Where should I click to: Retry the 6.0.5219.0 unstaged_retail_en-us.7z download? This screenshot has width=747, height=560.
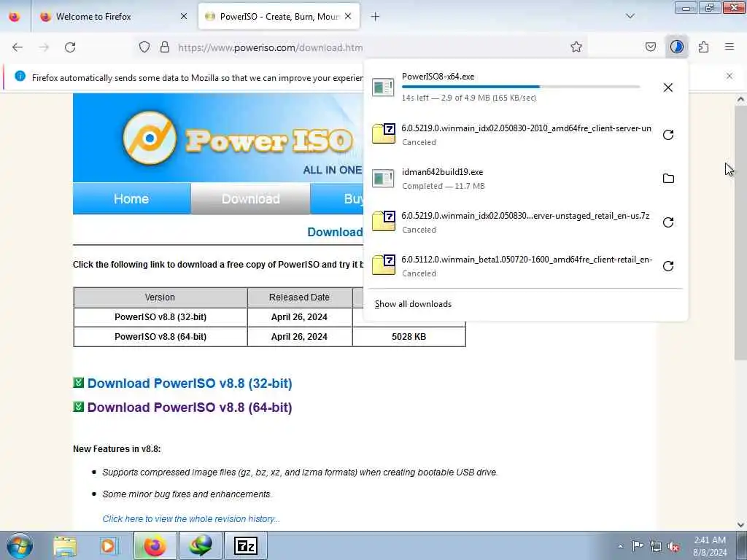[x=668, y=222]
